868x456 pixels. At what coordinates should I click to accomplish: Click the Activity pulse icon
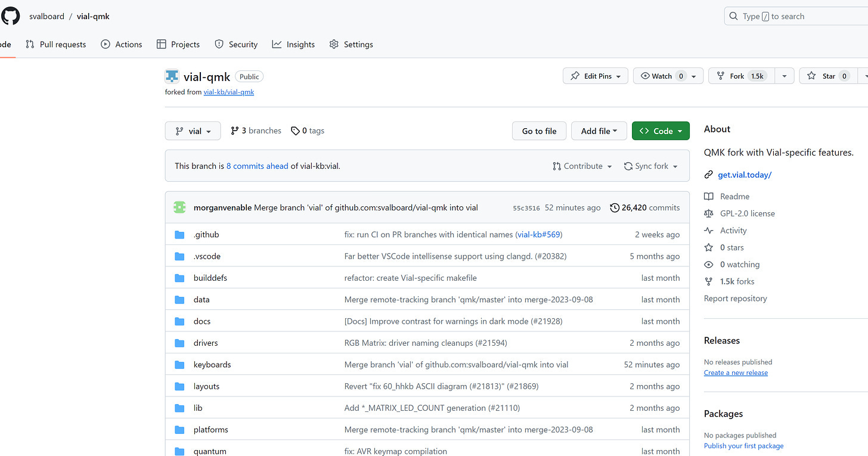[x=708, y=230]
